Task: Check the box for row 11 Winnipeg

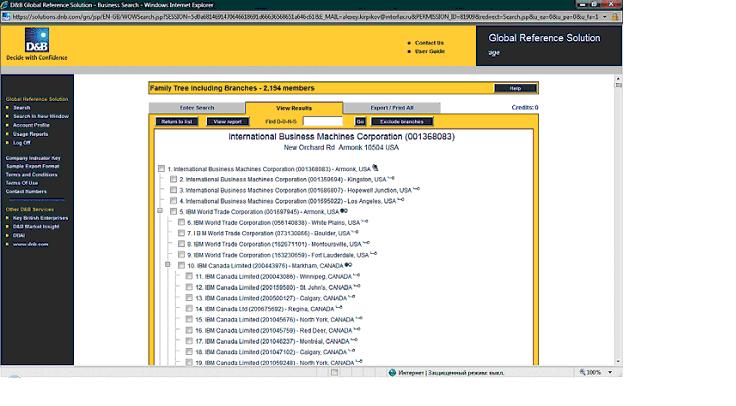Action: click(189, 276)
